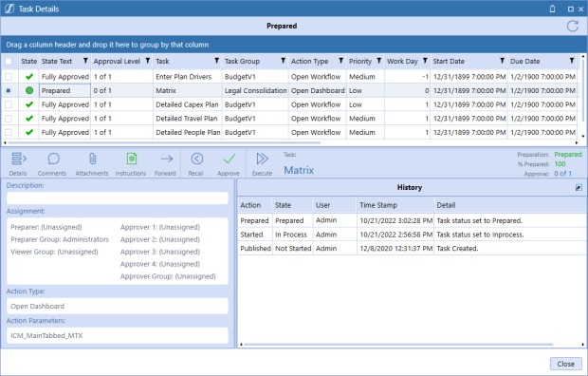Click the task grid horizontal scrollbar

164,142
